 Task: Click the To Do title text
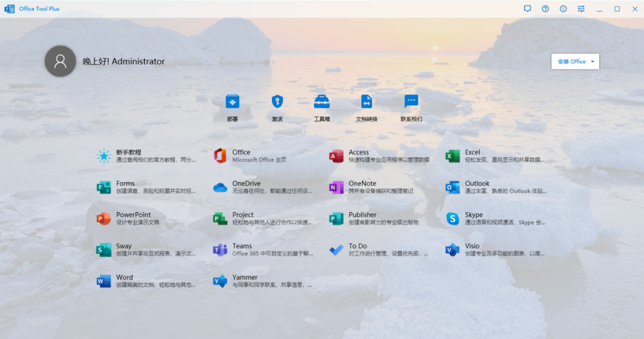pos(358,246)
